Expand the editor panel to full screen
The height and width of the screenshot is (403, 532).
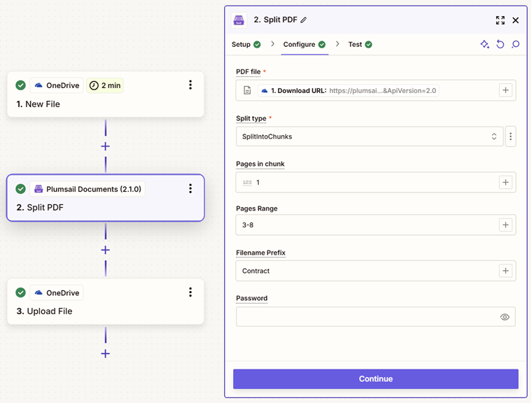(500, 20)
